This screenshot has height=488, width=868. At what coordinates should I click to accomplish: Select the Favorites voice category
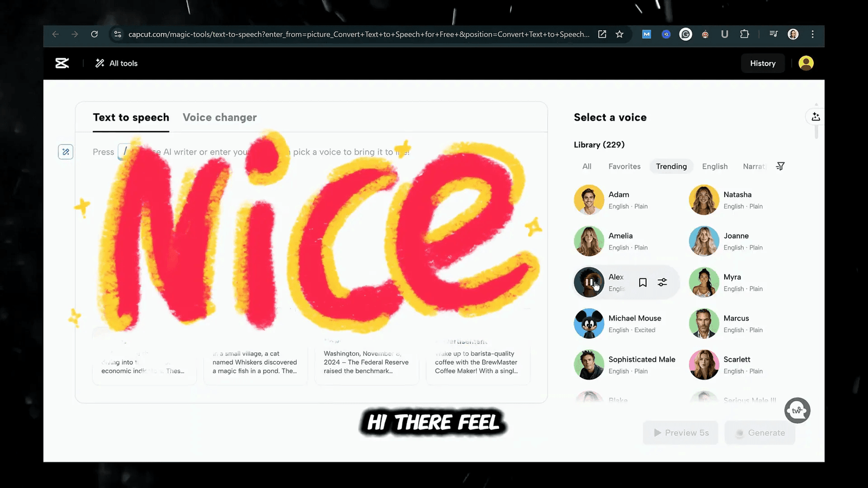point(624,166)
